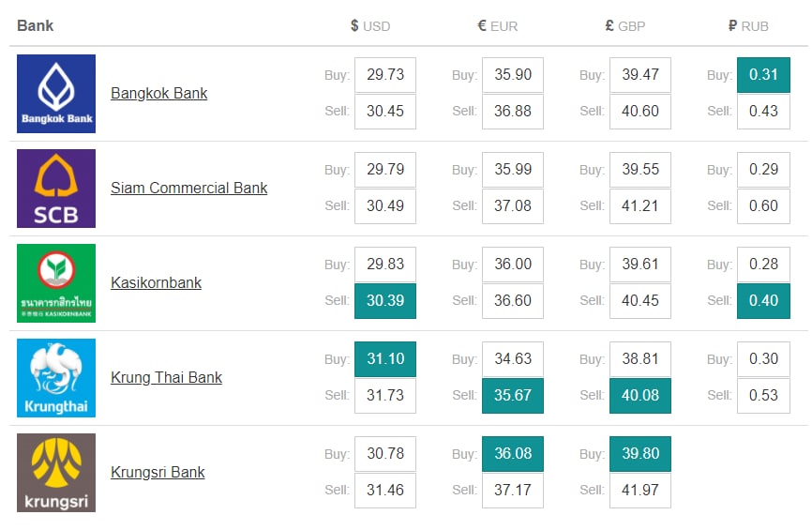Click the Bangkok Bank logo

pyautogui.click(x=56, y=94)
